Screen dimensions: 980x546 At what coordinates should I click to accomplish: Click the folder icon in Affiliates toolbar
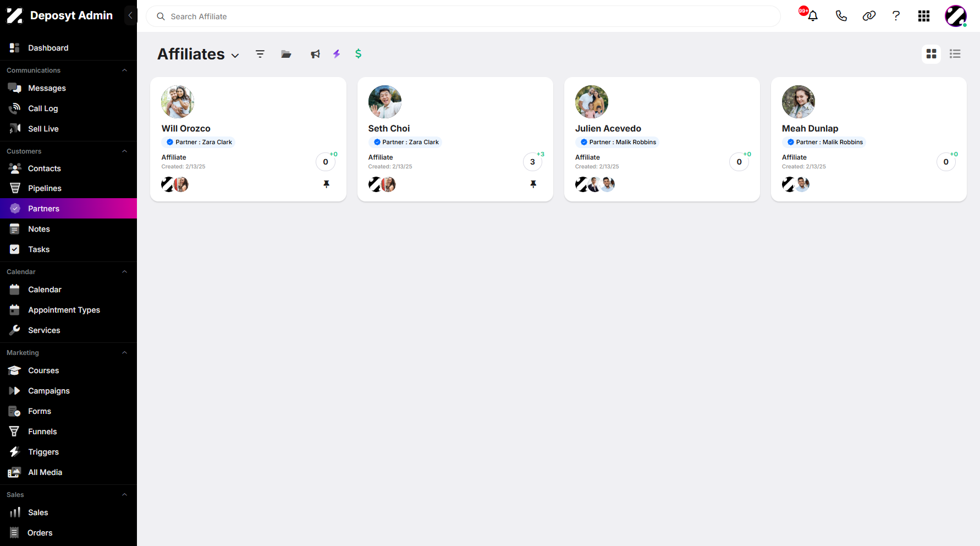[286, 54]
